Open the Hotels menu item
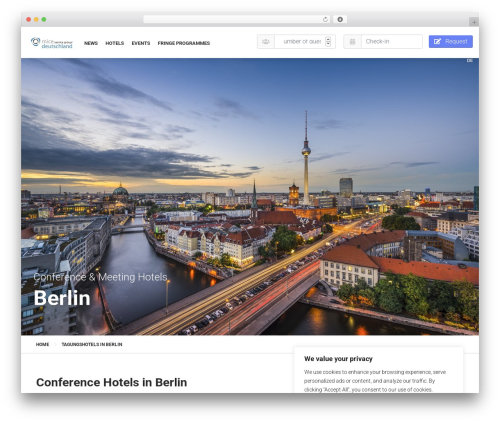 point(115,43)
